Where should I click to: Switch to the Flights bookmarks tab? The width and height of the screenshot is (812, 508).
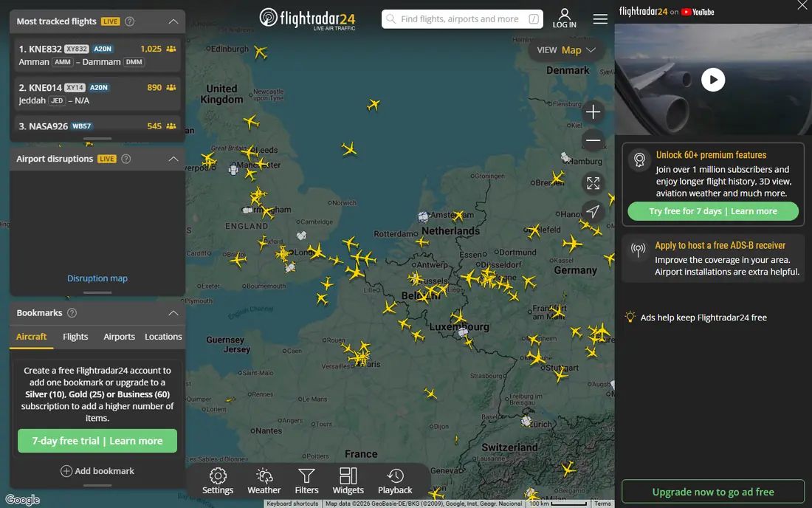coord(75,337)
